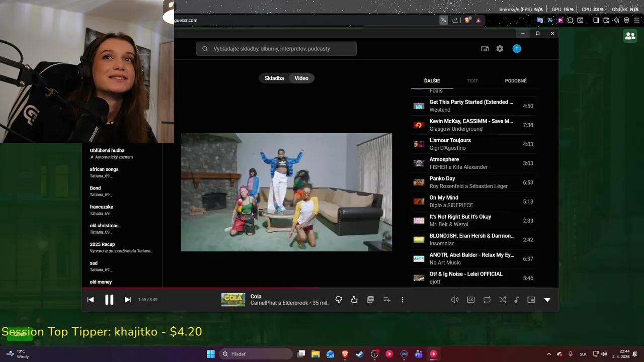Show hidden system tray icons chevron

pos(549,354)
